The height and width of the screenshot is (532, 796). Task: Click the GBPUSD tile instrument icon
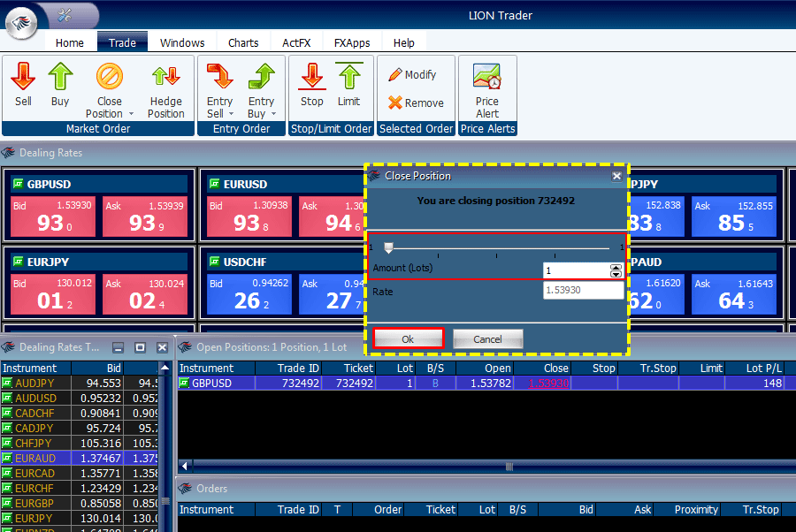coord(19,184)
